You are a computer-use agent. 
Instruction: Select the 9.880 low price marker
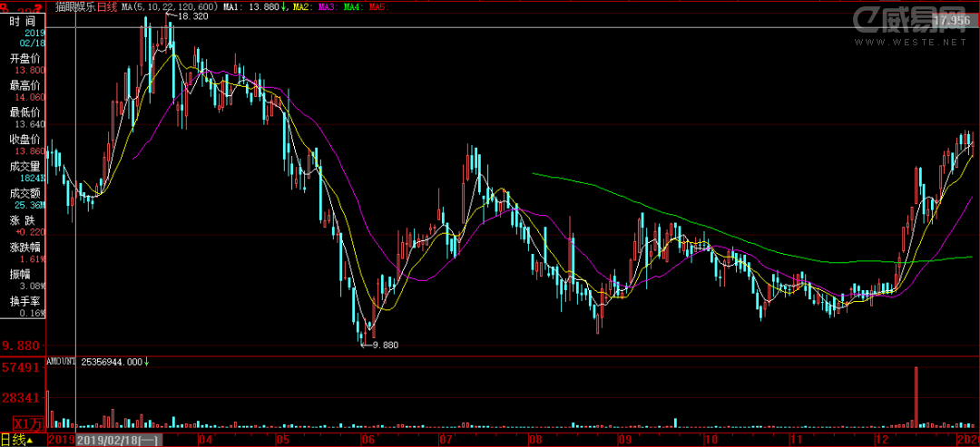pos(385,345)
